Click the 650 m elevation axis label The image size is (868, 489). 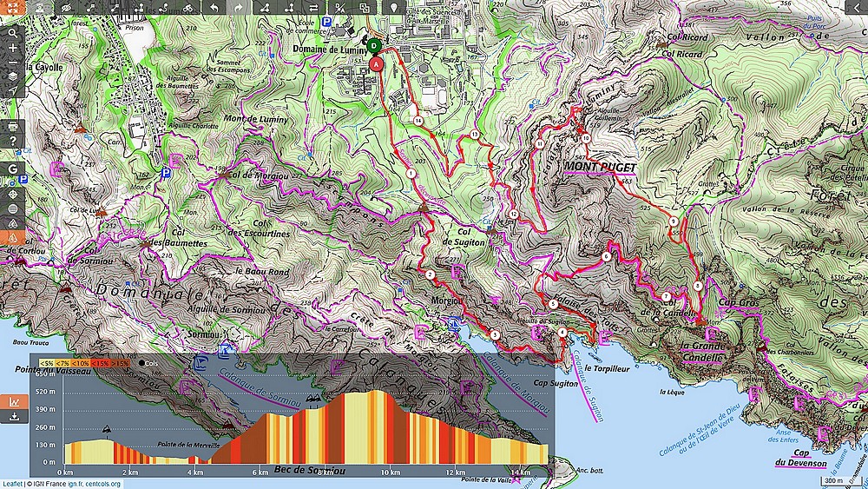tap(45, 373)
